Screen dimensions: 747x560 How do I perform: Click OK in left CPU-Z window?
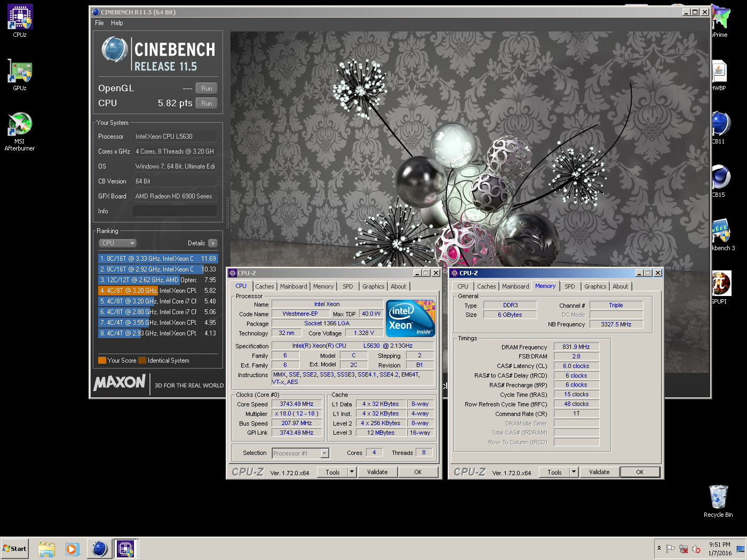[x=418, y=472]
